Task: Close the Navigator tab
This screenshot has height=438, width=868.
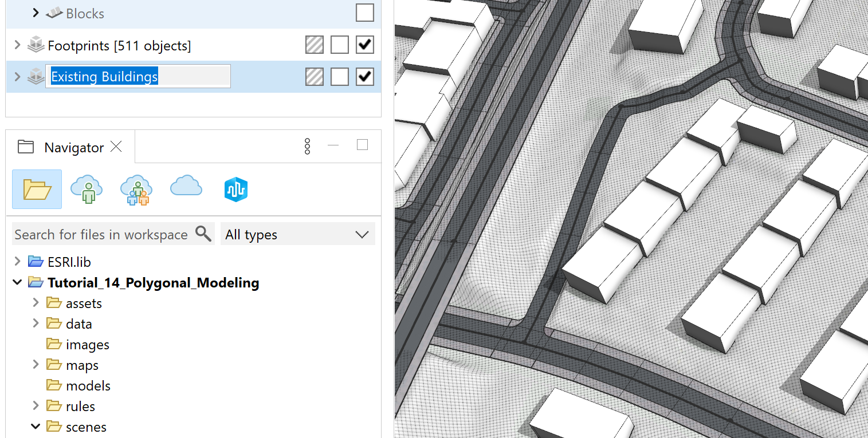Action: [116, 147]
